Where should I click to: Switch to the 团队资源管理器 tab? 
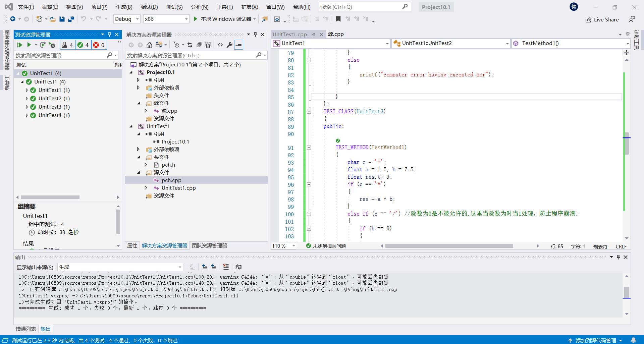pos(209,246)
